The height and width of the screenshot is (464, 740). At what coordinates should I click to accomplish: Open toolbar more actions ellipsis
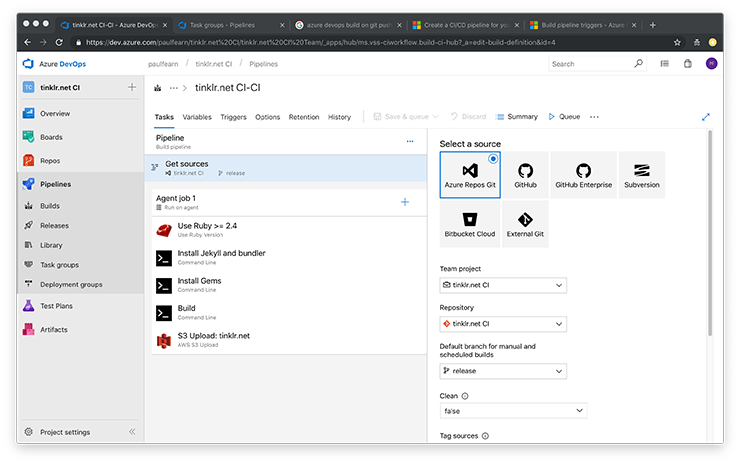tap(594, 117)
